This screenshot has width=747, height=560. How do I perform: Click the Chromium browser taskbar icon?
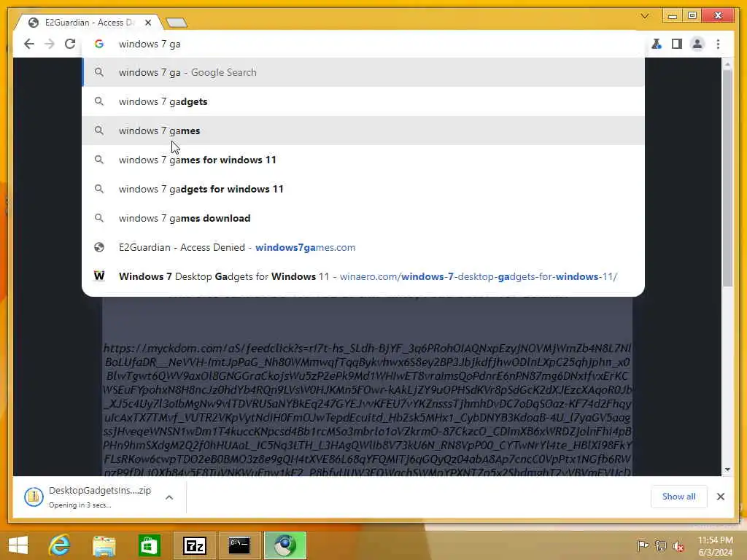coord(285,545)
